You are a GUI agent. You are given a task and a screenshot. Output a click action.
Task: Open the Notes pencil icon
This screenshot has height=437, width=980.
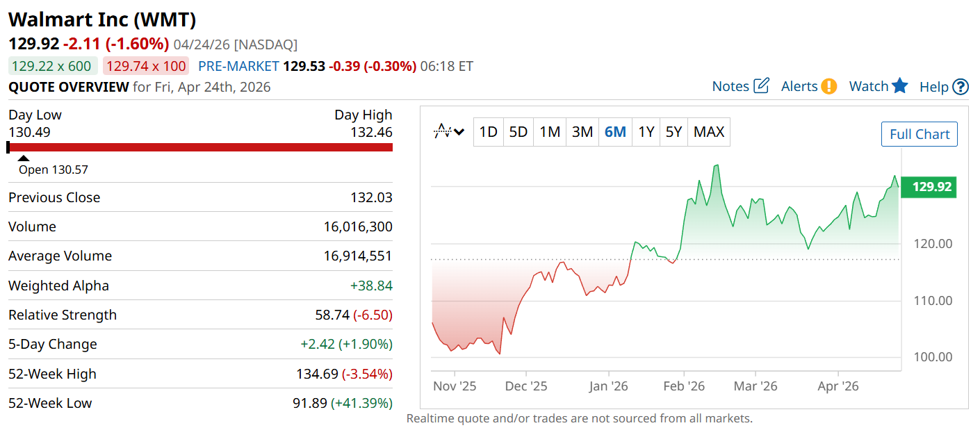tap(762, 85)
